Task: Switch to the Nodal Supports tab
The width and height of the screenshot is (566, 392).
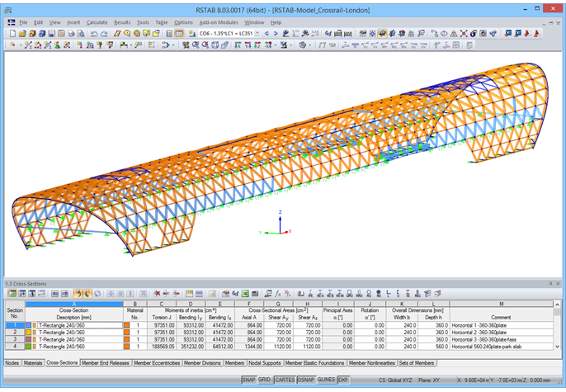Action: [x=265, y=363]
